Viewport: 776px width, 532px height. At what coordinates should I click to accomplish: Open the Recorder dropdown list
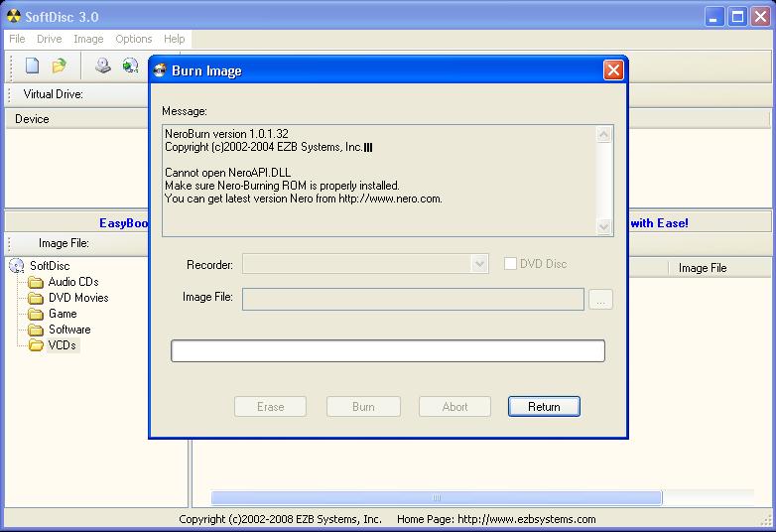point(479,264)
